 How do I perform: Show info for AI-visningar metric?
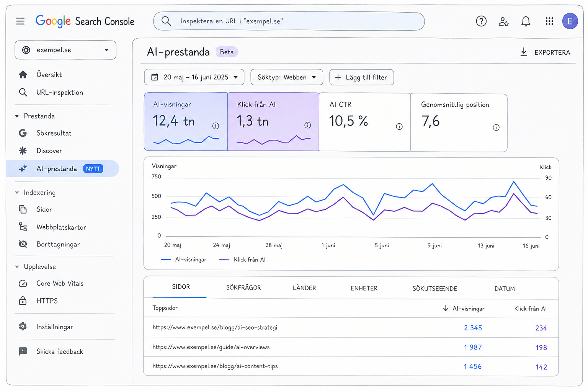coord(216,126)
